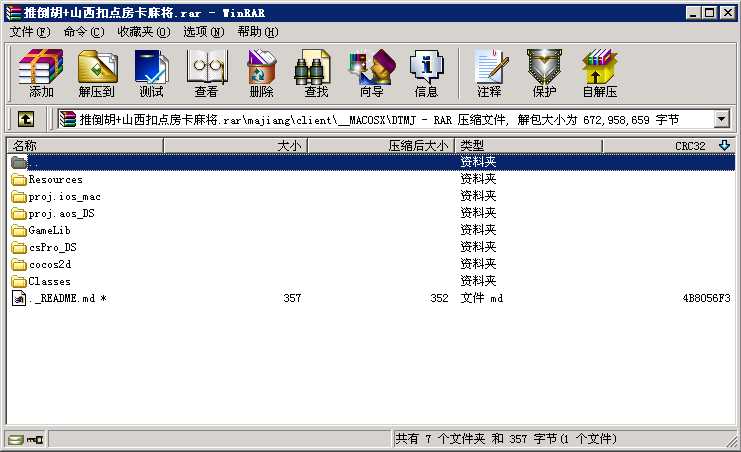Select the GameLib row name
The height and width of the screenshot is (452, 741).
49,231
